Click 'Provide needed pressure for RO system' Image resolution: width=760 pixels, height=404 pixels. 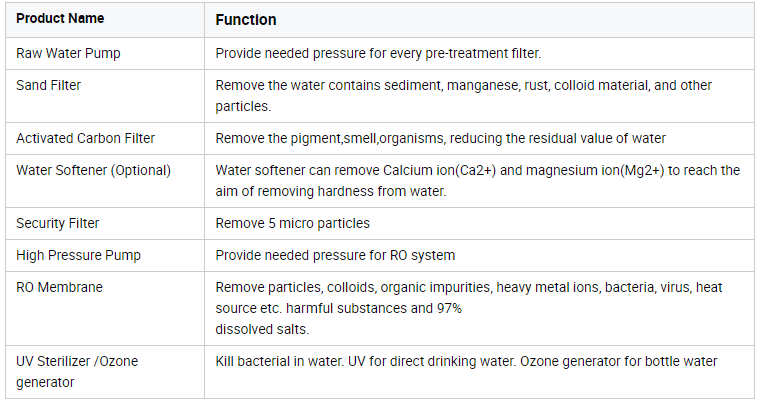click(335, 255)
